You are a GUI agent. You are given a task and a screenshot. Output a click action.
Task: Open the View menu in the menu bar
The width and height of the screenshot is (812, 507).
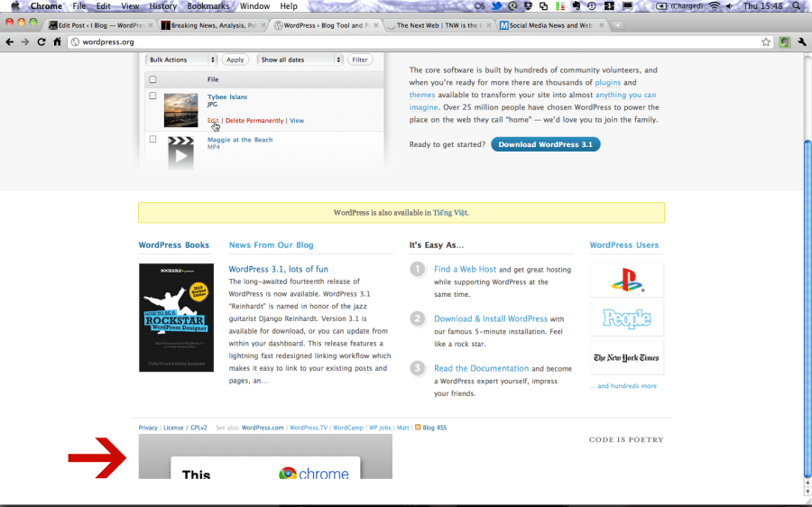tap(130, 6)
